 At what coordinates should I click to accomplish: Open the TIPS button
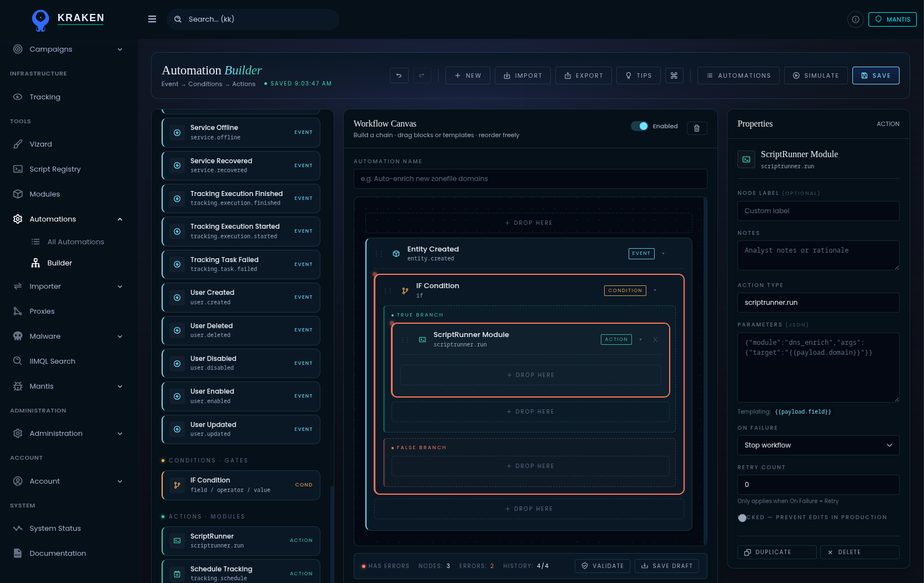point(639,76)
